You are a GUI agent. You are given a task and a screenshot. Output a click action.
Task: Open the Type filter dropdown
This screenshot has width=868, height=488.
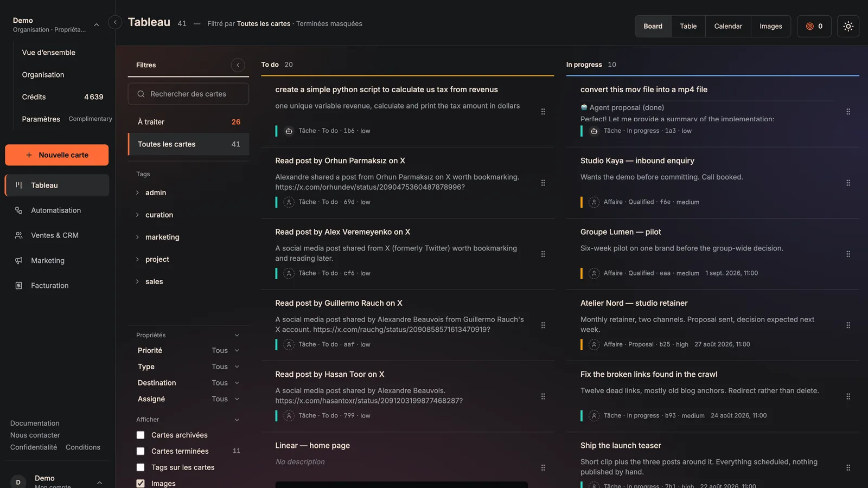click(226, 367)
